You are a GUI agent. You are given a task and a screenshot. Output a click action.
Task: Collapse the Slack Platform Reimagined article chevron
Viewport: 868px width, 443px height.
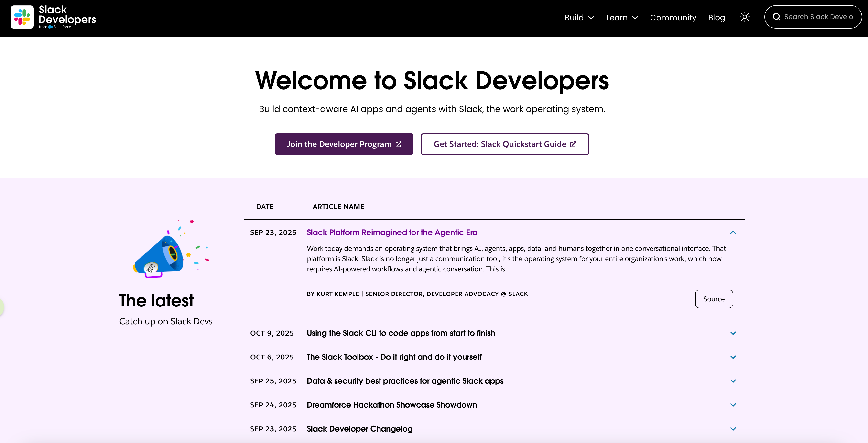733,232
